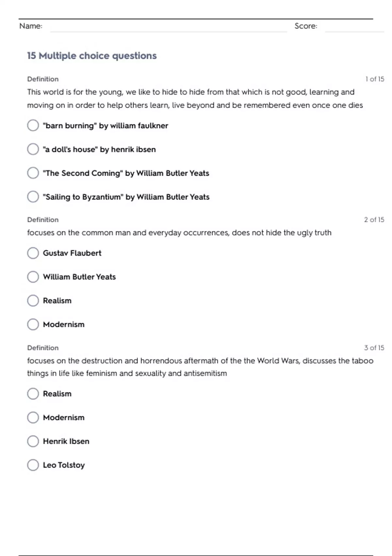Select William Butler Yeats in question 2

[33, 277]
